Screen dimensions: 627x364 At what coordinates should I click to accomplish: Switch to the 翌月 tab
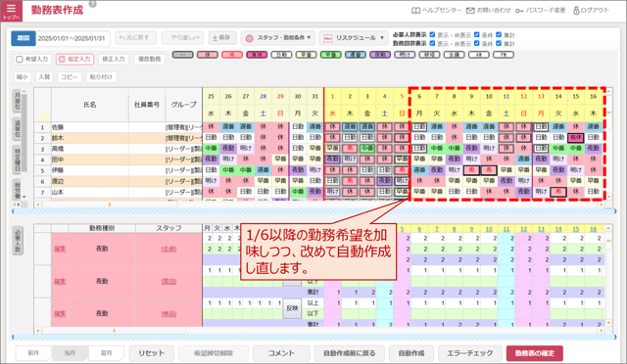coord(106,353)
